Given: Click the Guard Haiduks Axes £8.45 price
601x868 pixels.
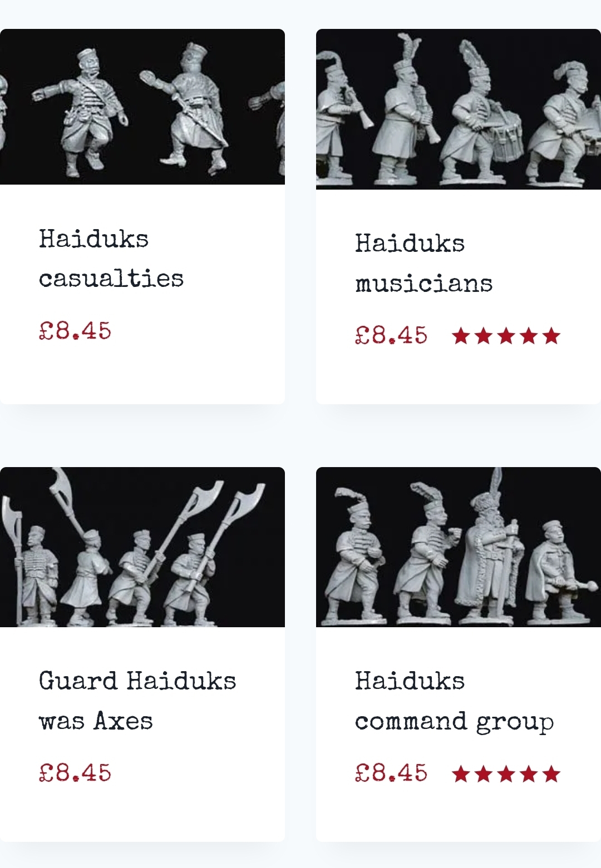Looking at the screenshot, I should [75, 773].
